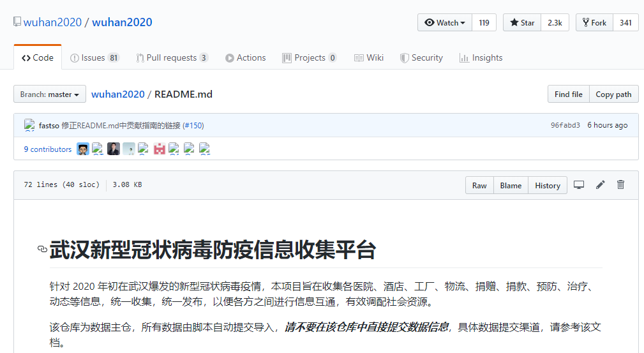644x353 pixels.
Task: Open the pink pixel-art contributor avatar
Action: 159,149
